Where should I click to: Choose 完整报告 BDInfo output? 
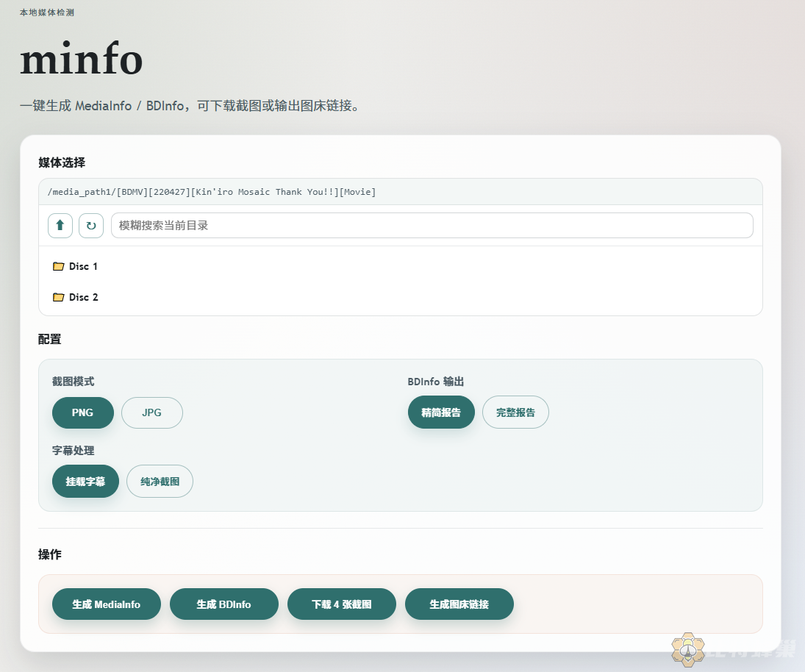tap(515, 412)
